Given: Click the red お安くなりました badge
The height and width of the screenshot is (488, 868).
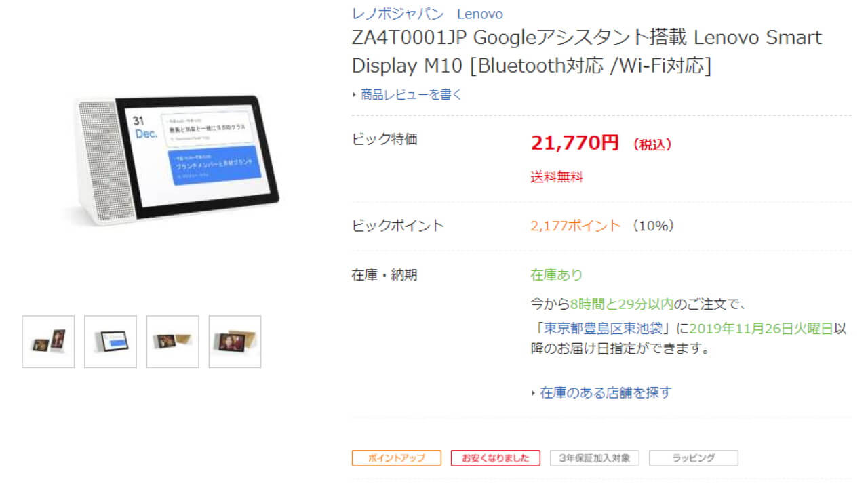Looking at the screenshot, I should pyautogui.click(x=495, y=458).
